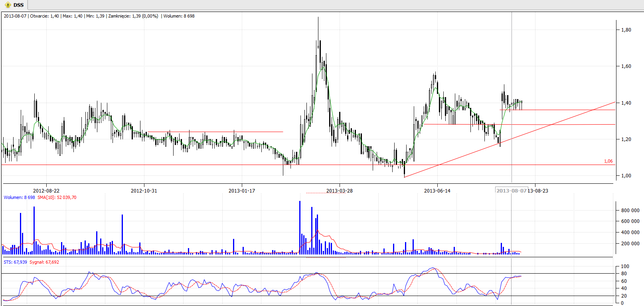Click the 80 level on stochastic axis

(x=624, y=274)
